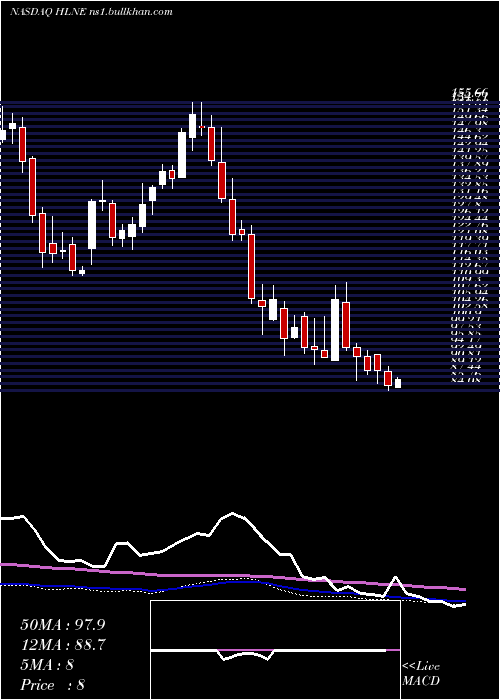
Task: Click the 155.66 top price axis label
Action: [x=470, y=92]
